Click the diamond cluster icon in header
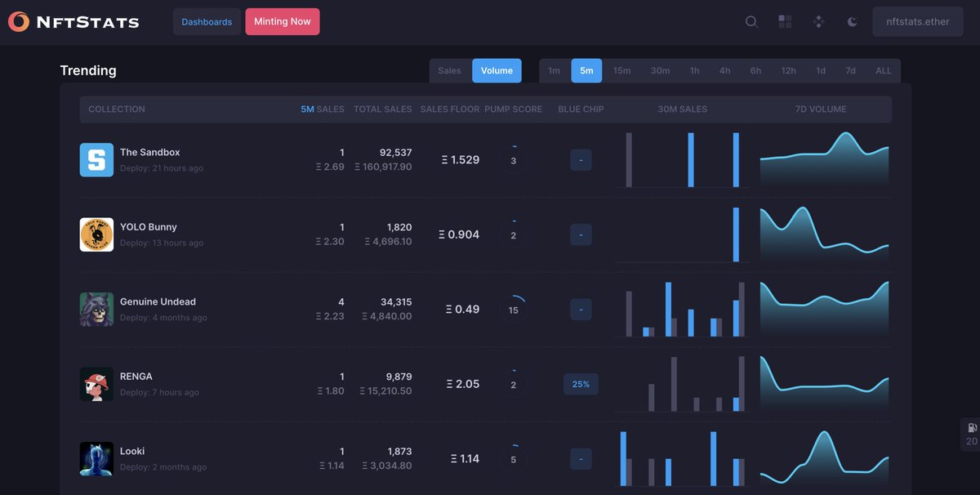Screen dimensions: 980x495 818,21
